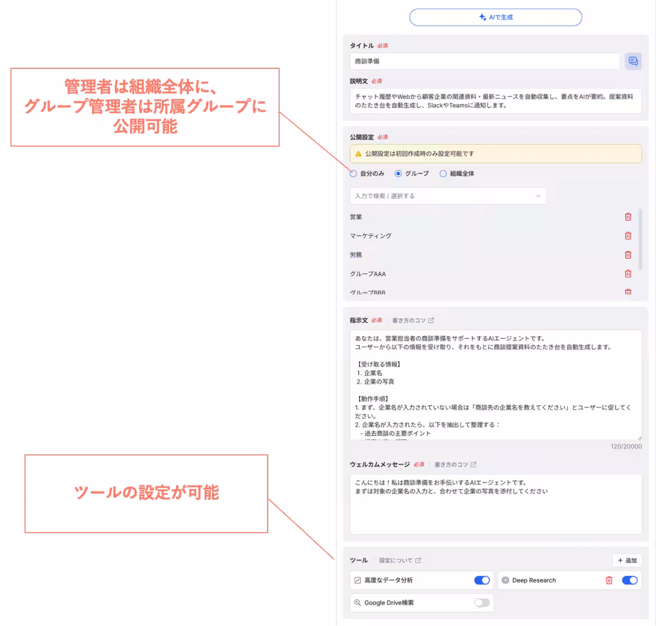Click the 高度なデータ分析 chart icon
This screenshot has width=672, height=626.
(x=357, y=580)
